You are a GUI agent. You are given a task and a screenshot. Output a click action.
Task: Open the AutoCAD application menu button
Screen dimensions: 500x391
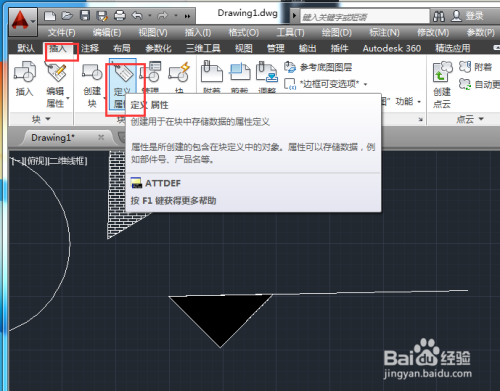tap(23, 21)
